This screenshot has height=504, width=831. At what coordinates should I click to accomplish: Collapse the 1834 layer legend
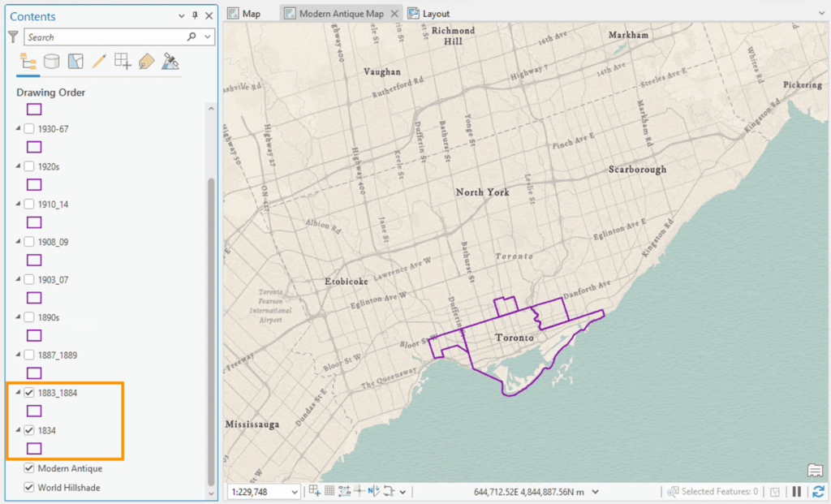[x=19, y=430]
